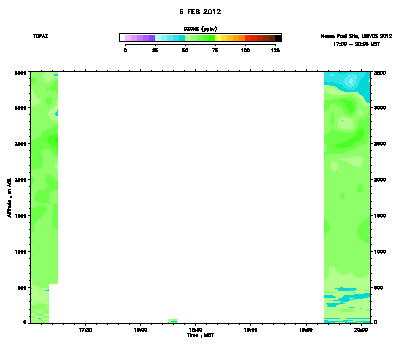Click the TOPAZ label at upper left
The height and width of the screenshot is (360, 400).
[40, 36]
